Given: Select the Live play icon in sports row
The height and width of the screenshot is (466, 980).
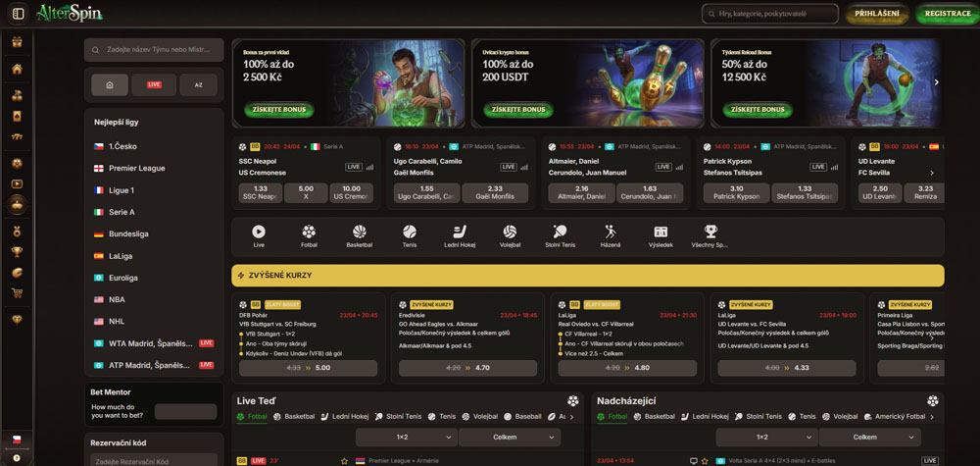Looking at the screenshot, I should point(259,236).
